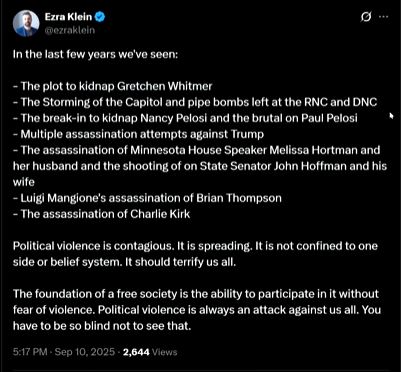Open the 2,644 Views count

tap(150, 352)
